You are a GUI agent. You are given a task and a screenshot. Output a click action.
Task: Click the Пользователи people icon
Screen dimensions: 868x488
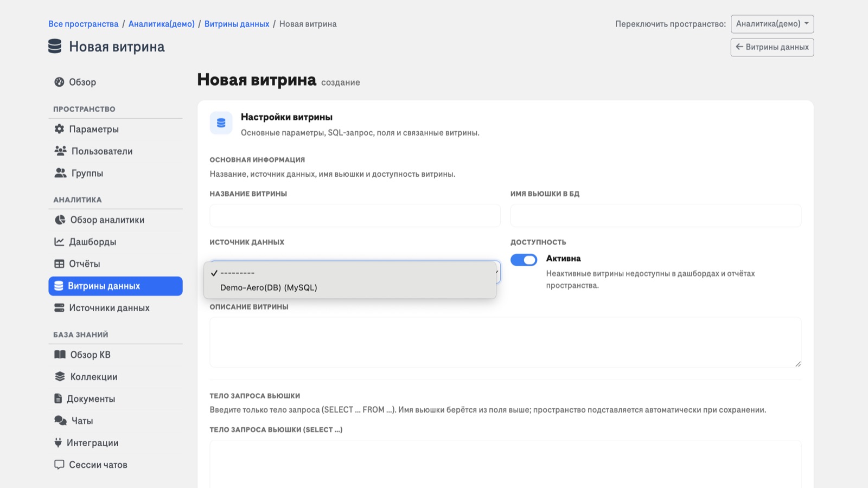(60, 151)
